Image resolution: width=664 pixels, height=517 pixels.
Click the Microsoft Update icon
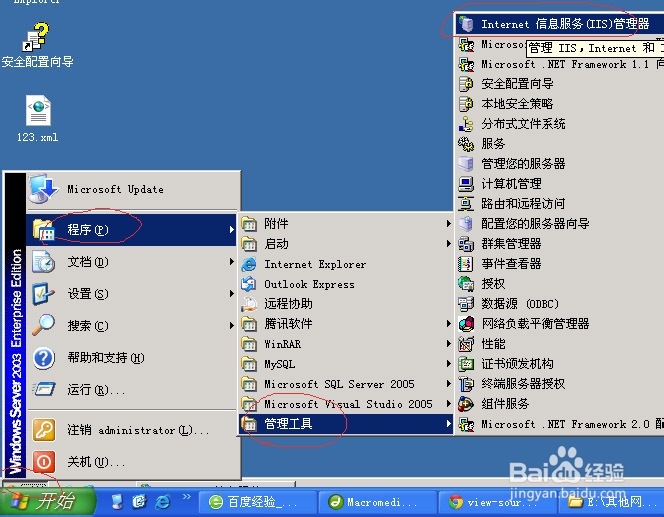tap(43, 189)
